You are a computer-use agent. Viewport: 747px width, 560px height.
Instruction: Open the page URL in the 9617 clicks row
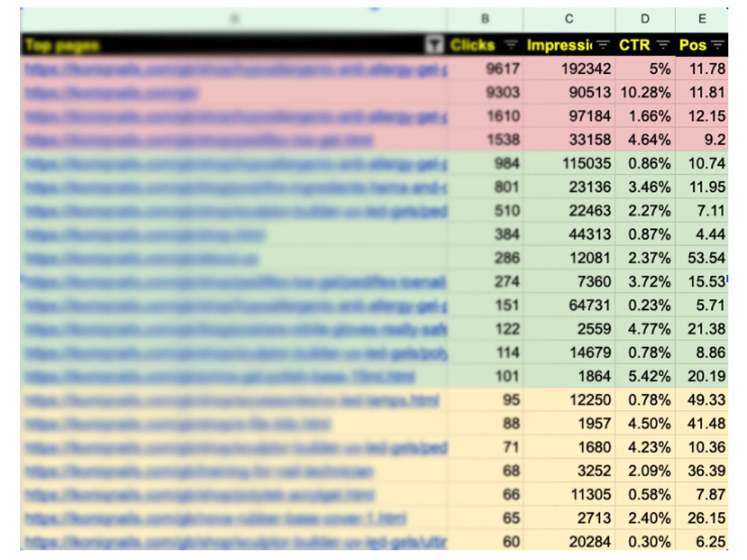(236, 69)
